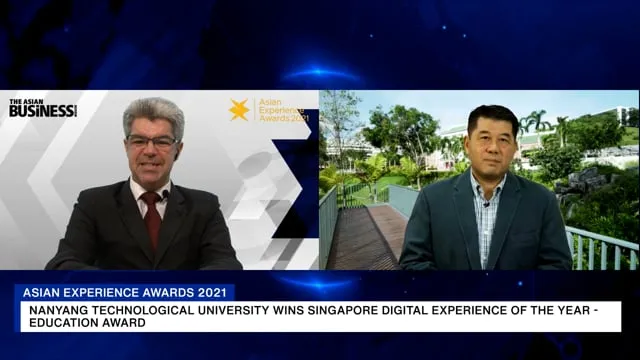Click the host's red necktie
This screenshot has width=640, height=360.
pos(152,220)
